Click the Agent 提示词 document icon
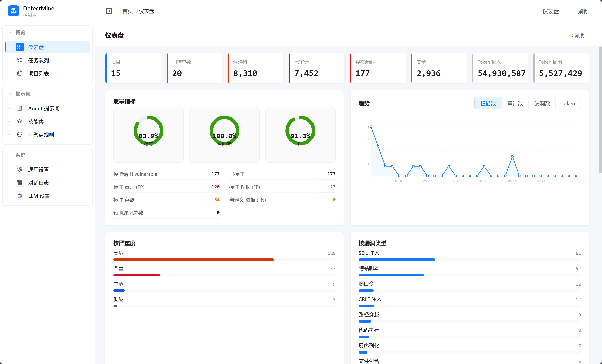 pyautogui.click(x=20, y=108)
